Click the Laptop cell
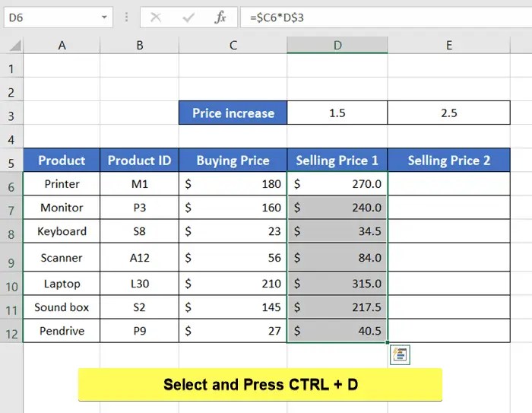532x413 pixels. click(62, 283)
